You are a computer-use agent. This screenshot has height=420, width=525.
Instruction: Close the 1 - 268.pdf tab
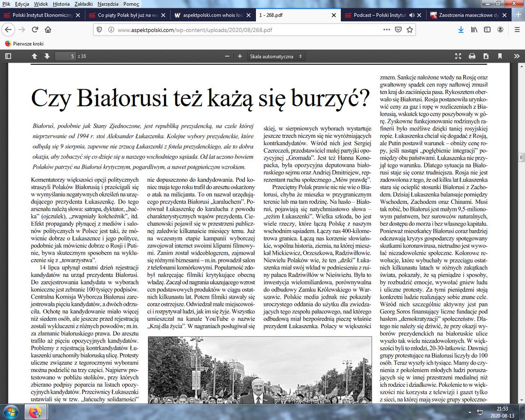(334, 15)
